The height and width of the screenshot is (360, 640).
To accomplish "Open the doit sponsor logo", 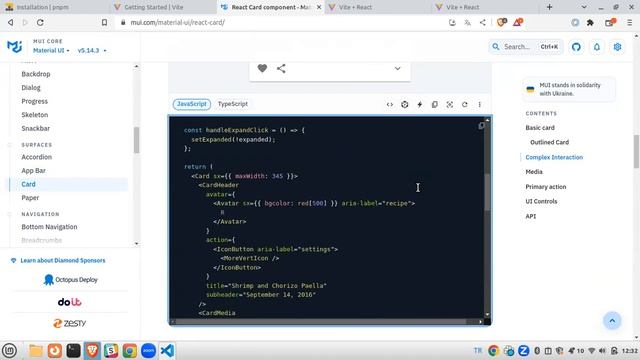I will point(69,302).
